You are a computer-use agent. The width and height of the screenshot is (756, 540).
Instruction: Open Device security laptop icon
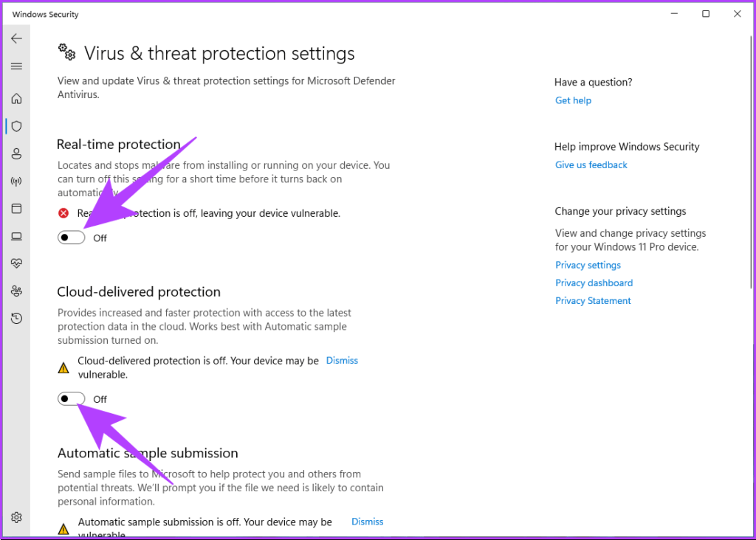(x=16, y=236)
